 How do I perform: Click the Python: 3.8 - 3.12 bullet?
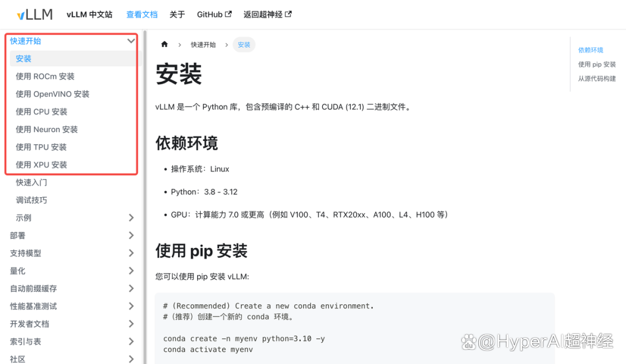point(204,192)
